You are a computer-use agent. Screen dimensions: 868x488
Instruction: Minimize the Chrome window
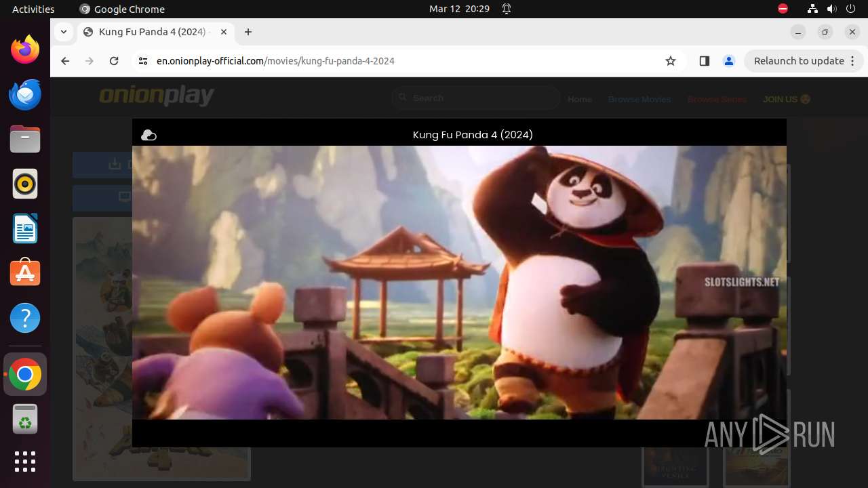click(798, 32)
